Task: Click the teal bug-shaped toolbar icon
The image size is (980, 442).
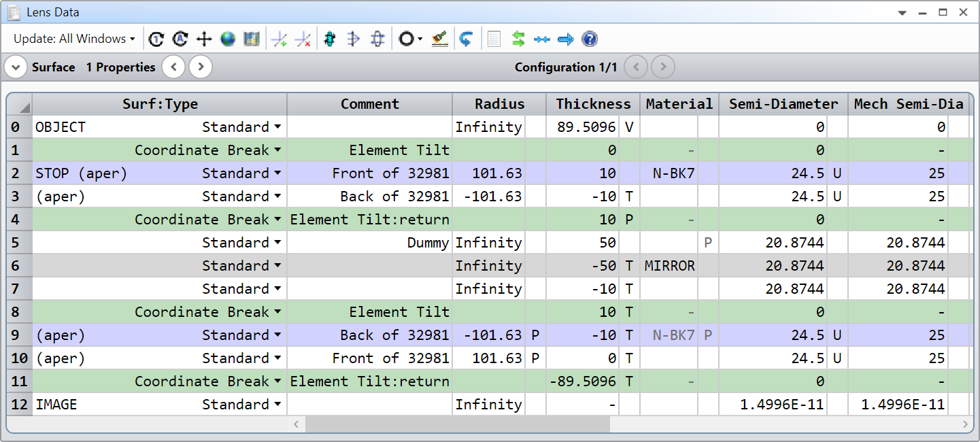Action: 330,39
